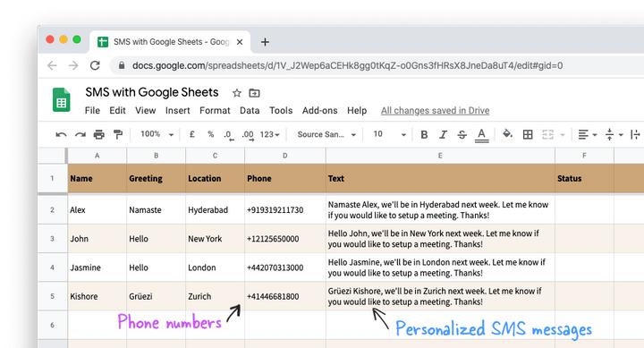Open the horizontal align dropdown
Screen dimensions: 644x348
[x=588, y=134]
